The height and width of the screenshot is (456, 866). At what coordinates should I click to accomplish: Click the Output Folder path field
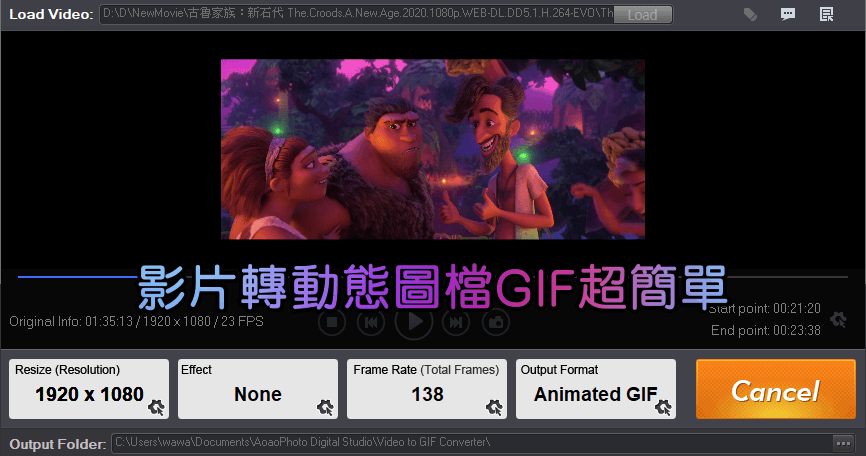pos(472,443)
